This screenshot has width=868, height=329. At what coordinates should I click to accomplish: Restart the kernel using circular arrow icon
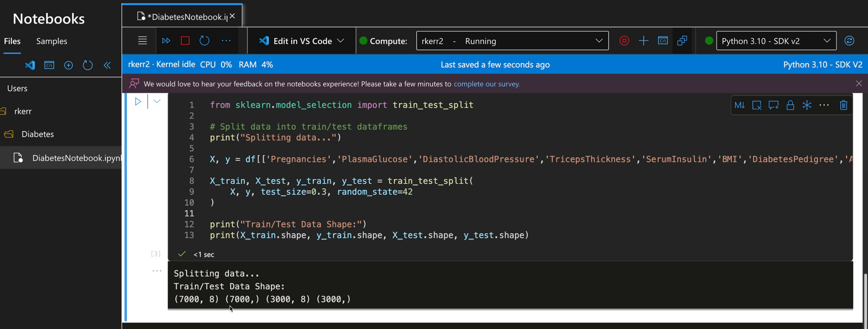coord(204,41)
